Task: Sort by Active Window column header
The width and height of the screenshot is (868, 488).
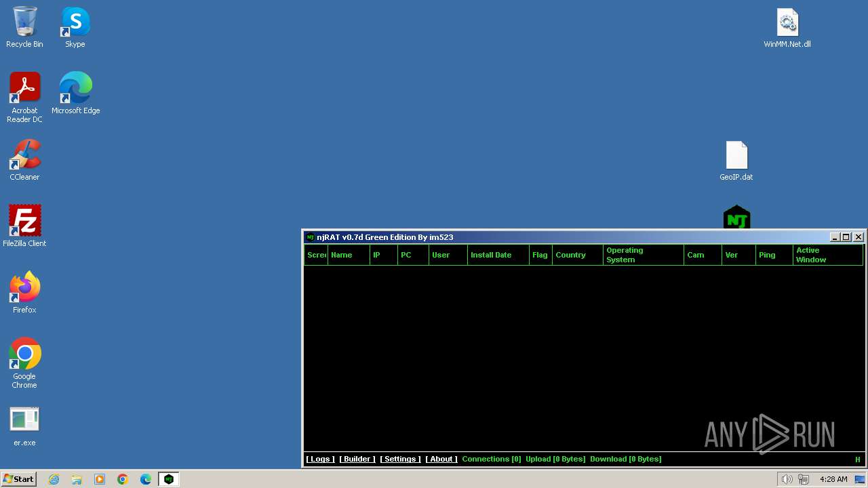Action: [828, 255]
